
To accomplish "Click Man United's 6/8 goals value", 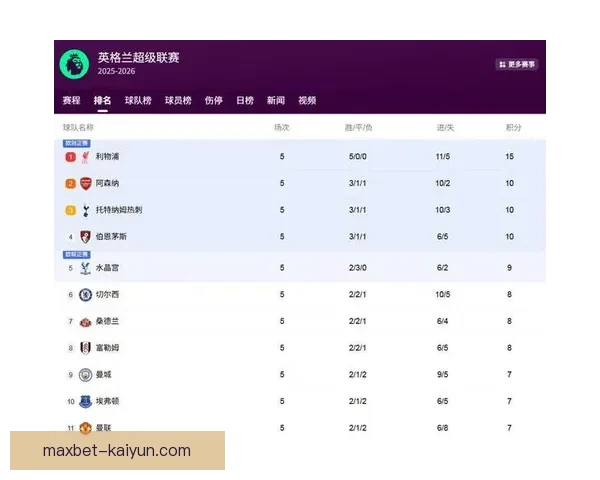I will tap(443, 428).
